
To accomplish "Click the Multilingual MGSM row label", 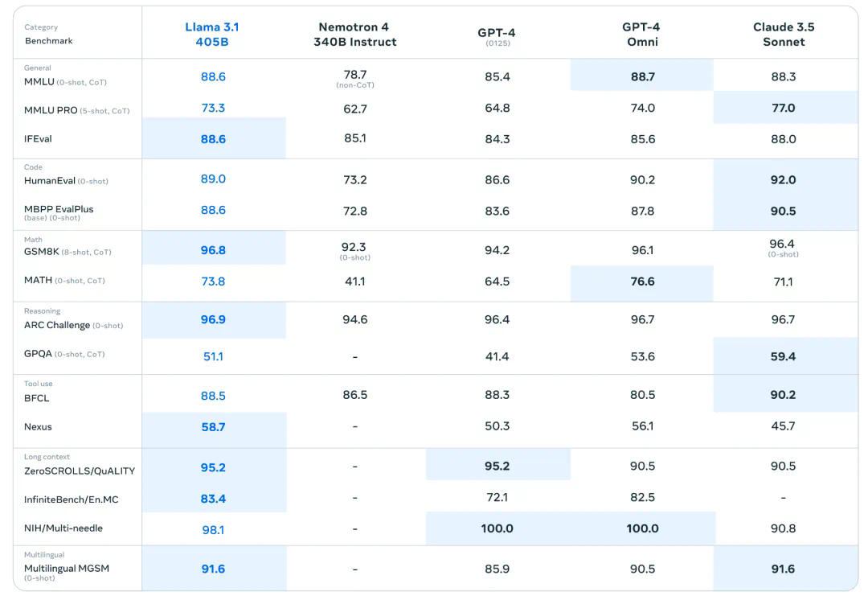I will [x=67, y=569].
